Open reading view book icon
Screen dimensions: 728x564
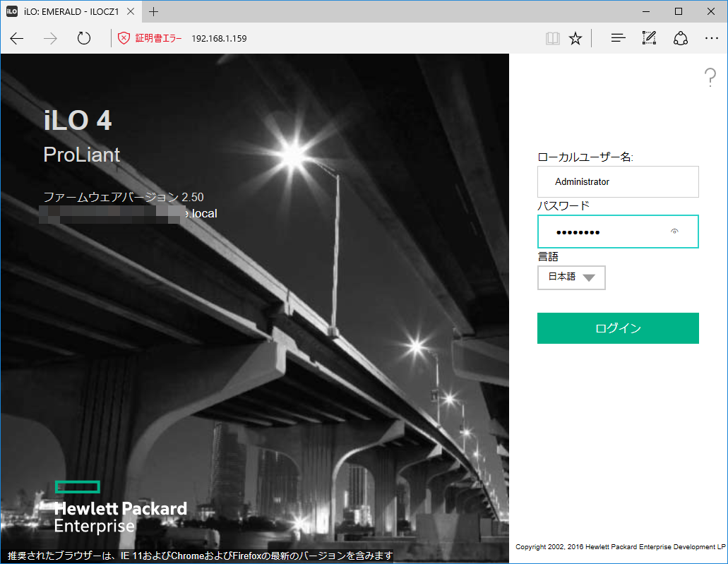coord(552,38)
